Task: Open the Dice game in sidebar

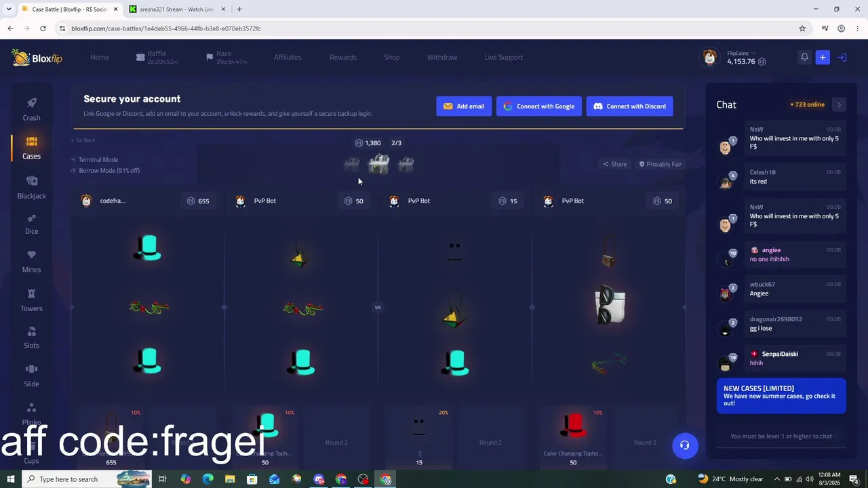Action: pyautogui.click(x=31, y=224)
